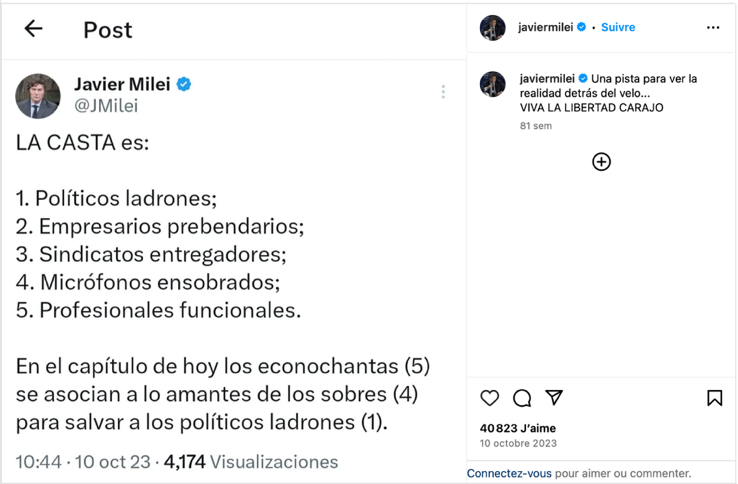Click javiermilei username in Instagram header
Image resolution: width=738 pixels, height=484 pixels.
pyautogui.click(x=546, y=28)
